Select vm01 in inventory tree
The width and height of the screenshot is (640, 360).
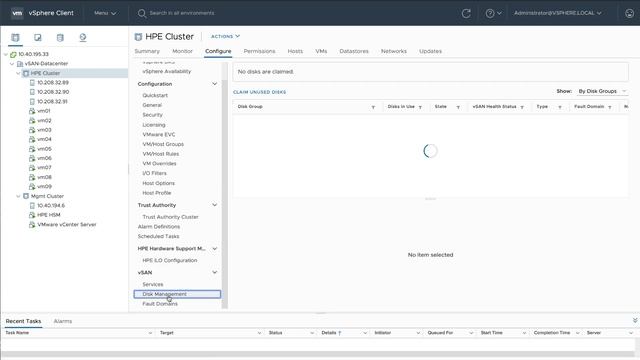(44, 111)
